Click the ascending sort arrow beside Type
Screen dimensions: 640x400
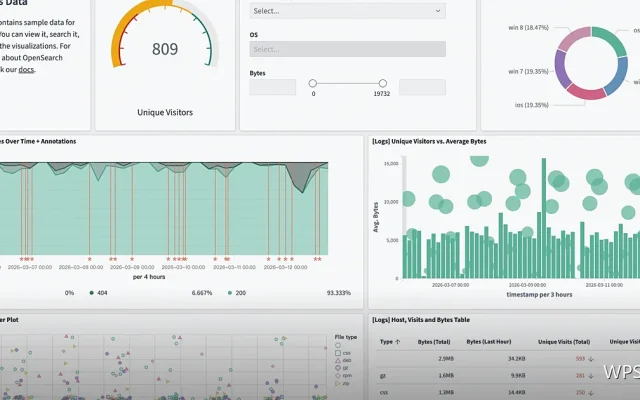[398, 342]
